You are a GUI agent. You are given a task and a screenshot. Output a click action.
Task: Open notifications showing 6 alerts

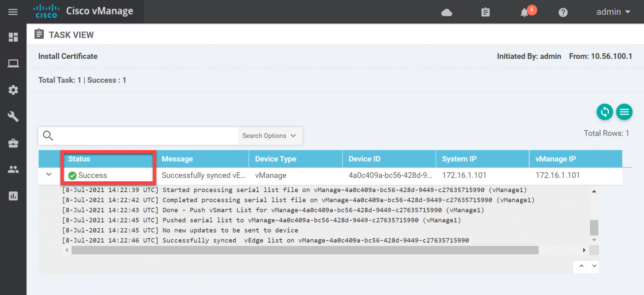coord(524,12)
